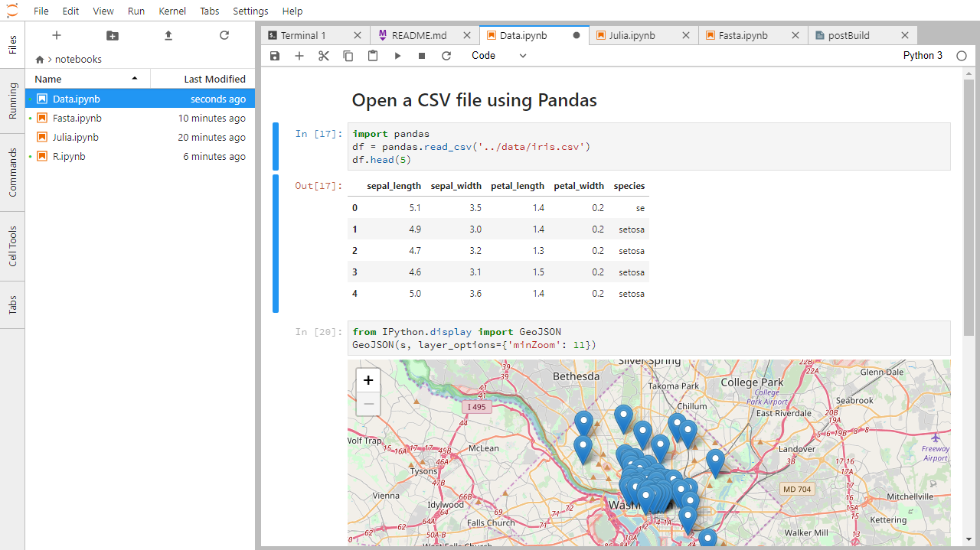The height and width of the screenshot is (550, 980).
Task: Zoom in on the map with the plus button
Action: pyautogui.click(x=368, y=380)
